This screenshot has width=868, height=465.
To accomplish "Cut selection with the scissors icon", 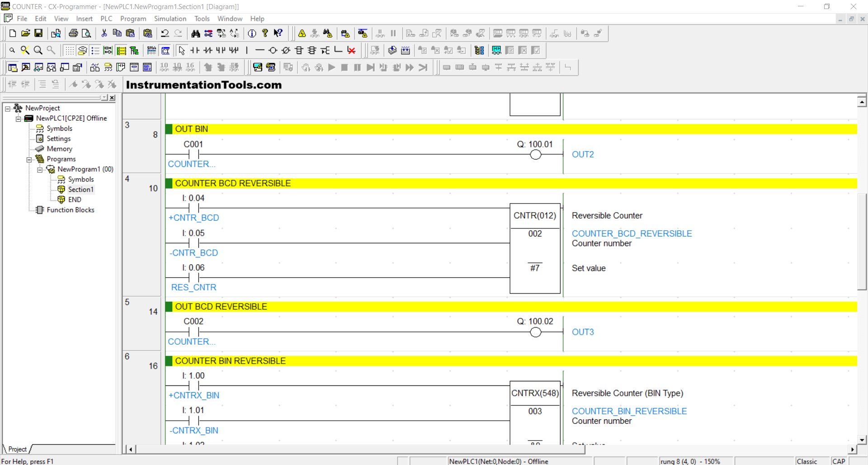I will (104, 33).
